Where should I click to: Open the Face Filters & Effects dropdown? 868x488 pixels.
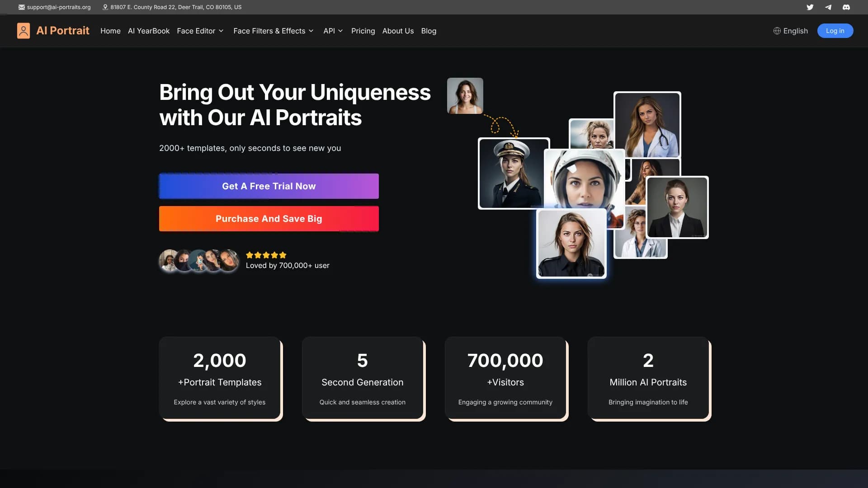[273, 31]
